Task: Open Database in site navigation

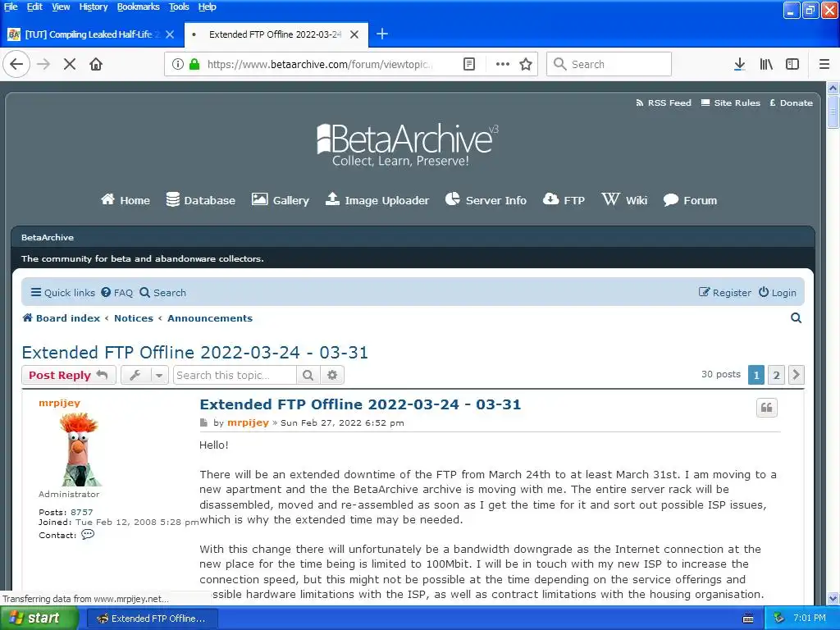Action: tap(200, 200)
